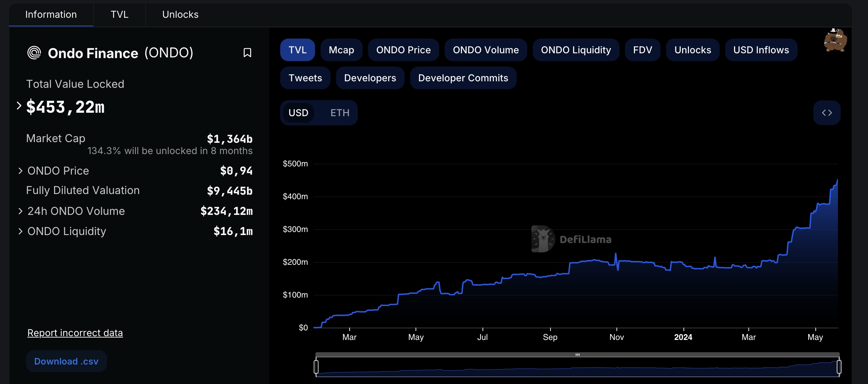
Task: Click the Fully Diluted Valuation $9,445b value
Action: click(230, 191)
